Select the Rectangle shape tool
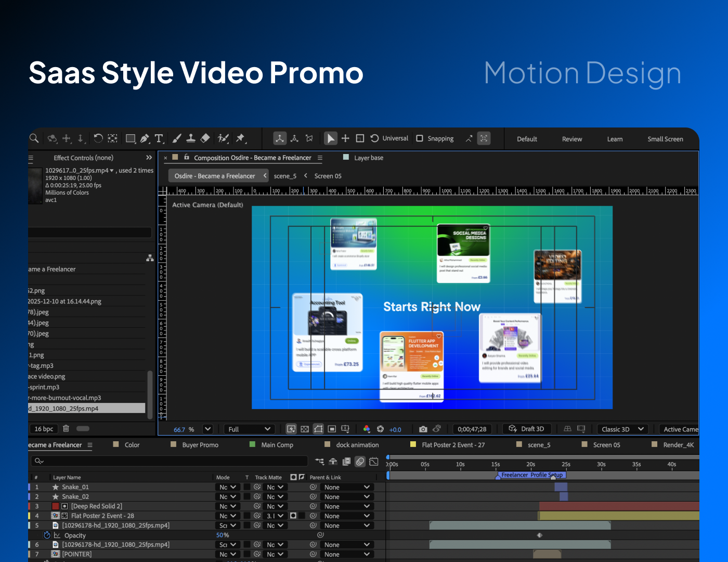The image size is (728, 562). [x=131, y=138]
